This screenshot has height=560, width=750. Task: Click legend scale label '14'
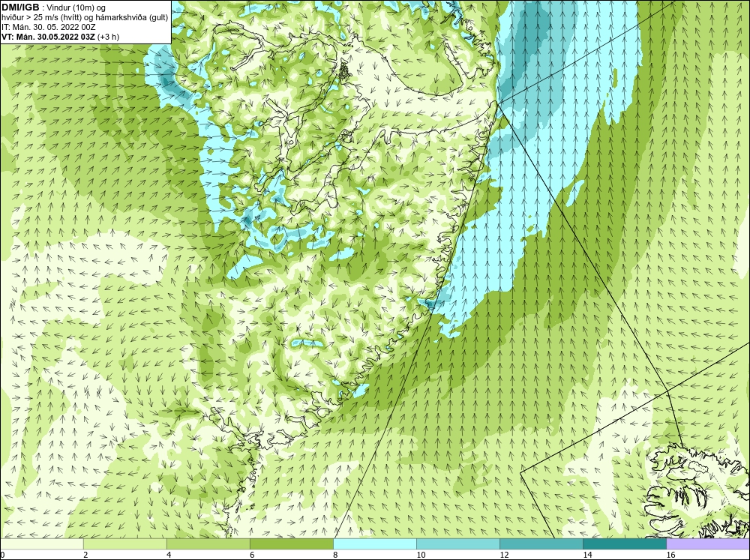point(587,555)
